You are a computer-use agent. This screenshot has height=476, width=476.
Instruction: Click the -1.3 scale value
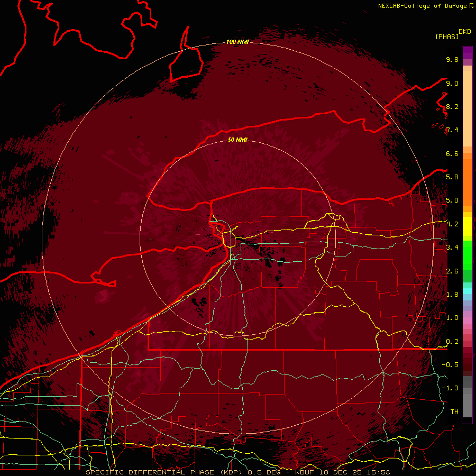[x=450, y=388]
